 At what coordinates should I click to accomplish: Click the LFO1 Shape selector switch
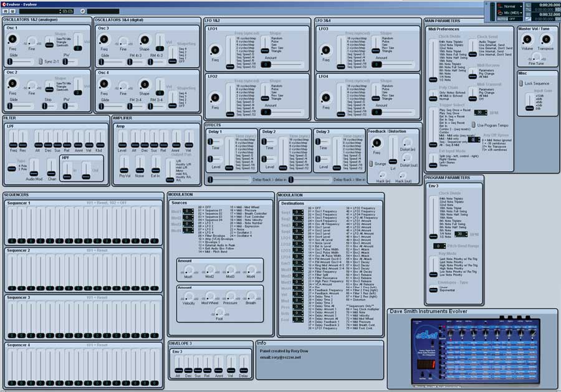pos(265,45)
